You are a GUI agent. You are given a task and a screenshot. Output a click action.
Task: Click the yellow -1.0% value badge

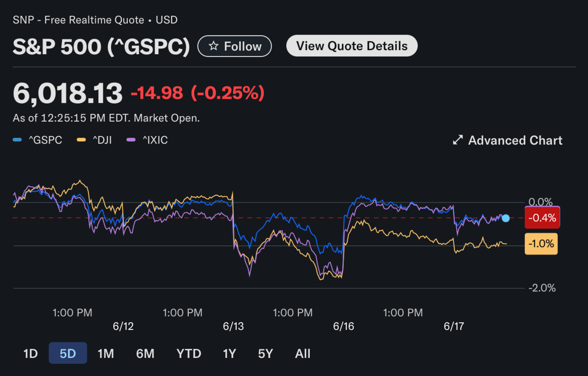click(x=541, y=244)
